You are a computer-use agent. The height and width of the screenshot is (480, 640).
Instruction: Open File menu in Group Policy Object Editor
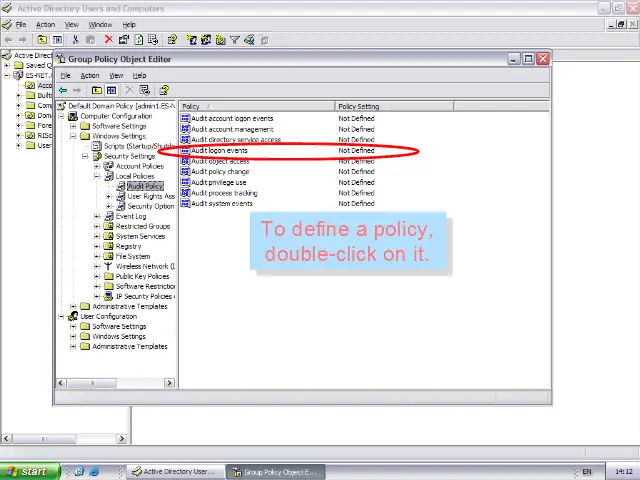click(x=65, y=76)
